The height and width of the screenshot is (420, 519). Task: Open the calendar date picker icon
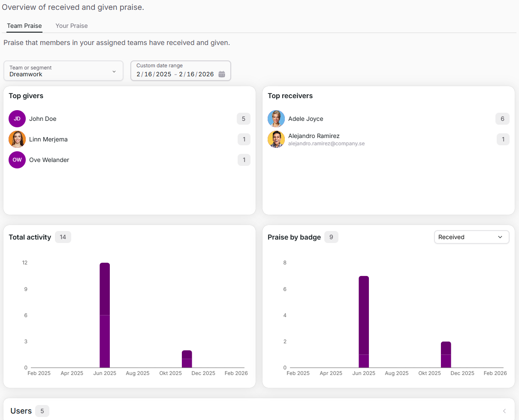[222, 74]
